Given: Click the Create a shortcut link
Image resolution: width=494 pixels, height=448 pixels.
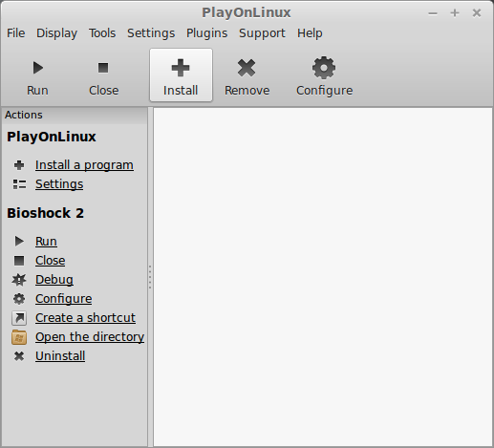Looking at the screenshot, I should [x=85, y=318].
